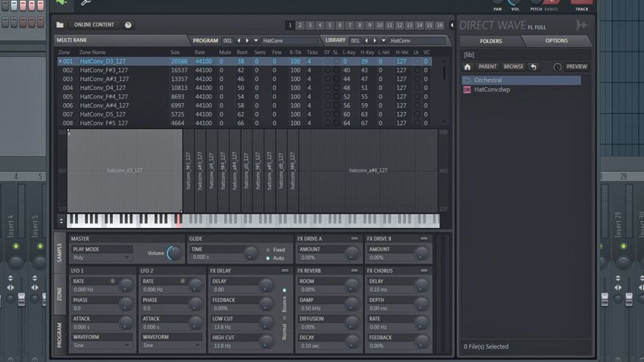The image size is (644, 362).
Task: Click the preview volume knob icon
Action: 558,67
